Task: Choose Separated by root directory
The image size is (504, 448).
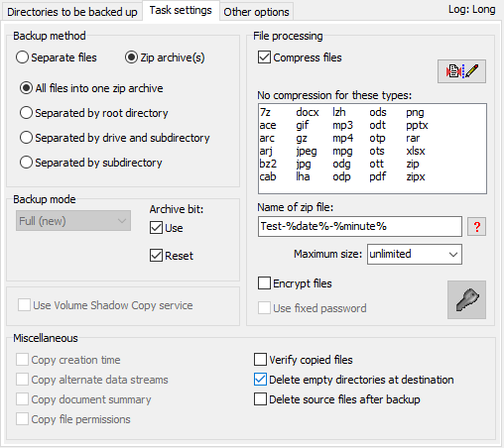Action: pyautogui.click(x=26, y=113)
